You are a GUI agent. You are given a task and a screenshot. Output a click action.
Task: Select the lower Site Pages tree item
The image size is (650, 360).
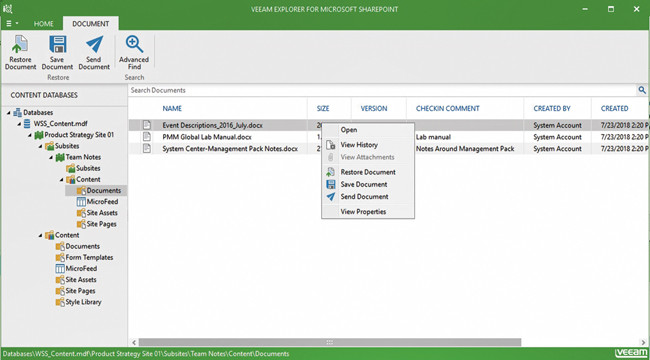[x=75, y=291]
